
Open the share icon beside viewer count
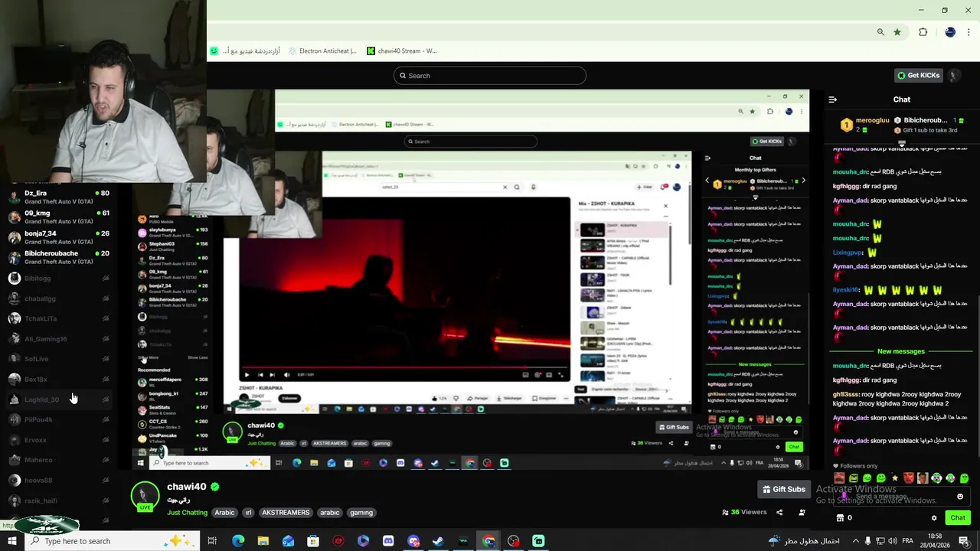(779, 513)
